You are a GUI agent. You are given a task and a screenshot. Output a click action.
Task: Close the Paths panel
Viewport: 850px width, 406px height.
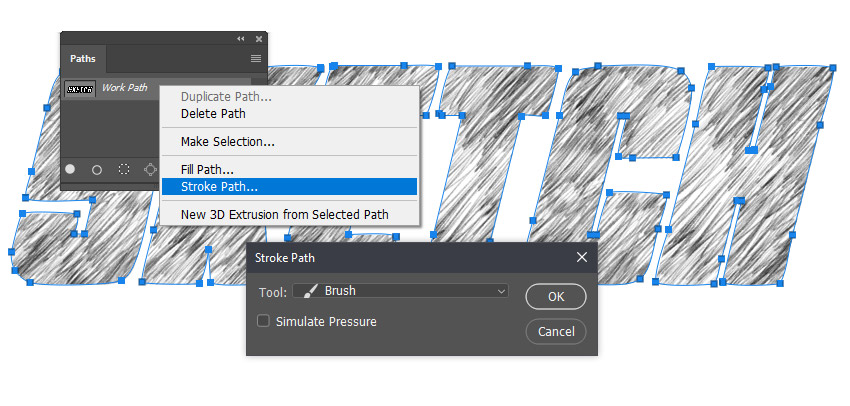pos(259,38)
